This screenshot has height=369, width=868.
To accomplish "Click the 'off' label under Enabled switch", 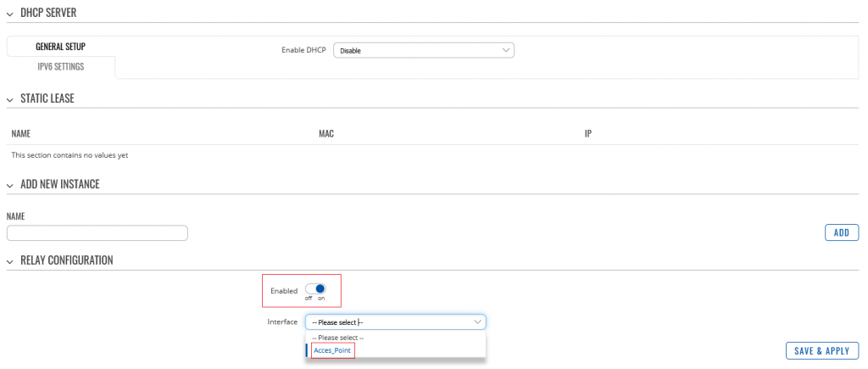I will (x=308, y=299).
